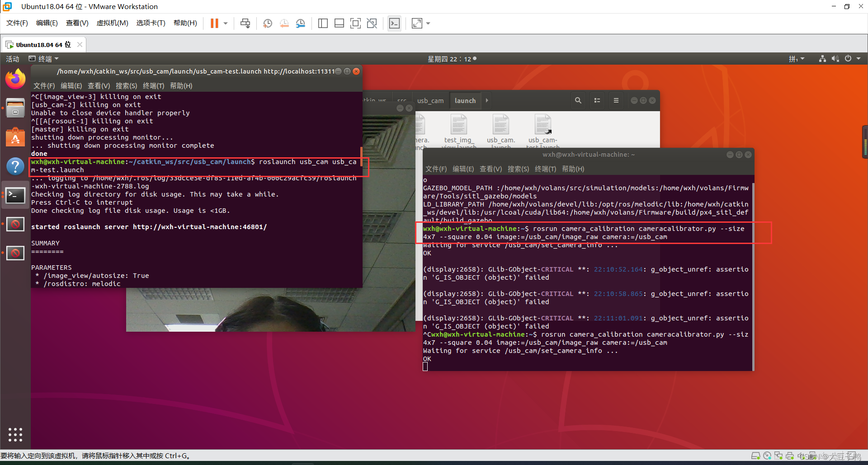Click the second blocked-app icon in the dock
The height and width of the screenshot is (465, 868).
tap(15, 253)
